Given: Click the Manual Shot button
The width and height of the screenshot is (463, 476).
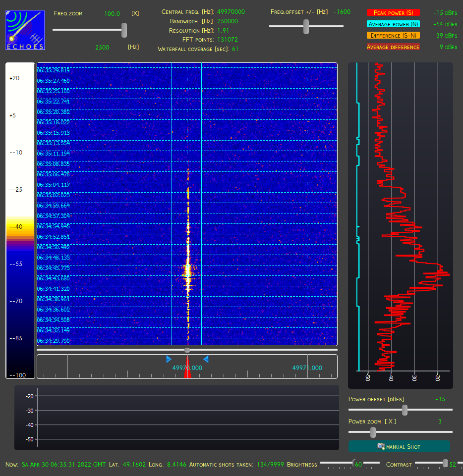Looking at the screenshot, I should pyautogui.click(x=399, y=447).
